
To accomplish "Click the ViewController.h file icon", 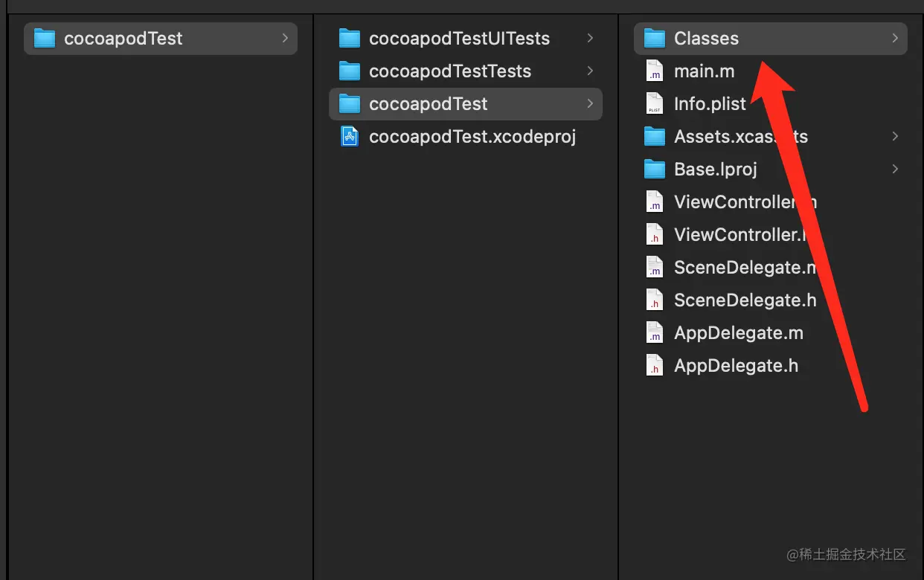I will click(x=654, y=235).
